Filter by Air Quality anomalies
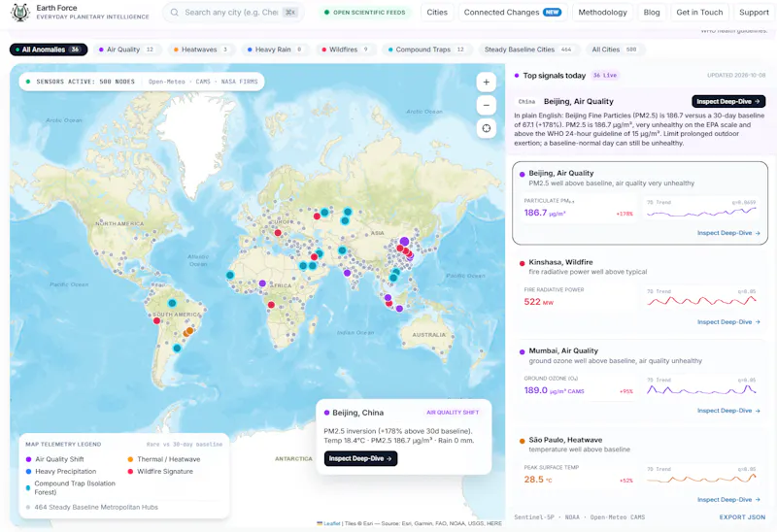 click(127, 50)
